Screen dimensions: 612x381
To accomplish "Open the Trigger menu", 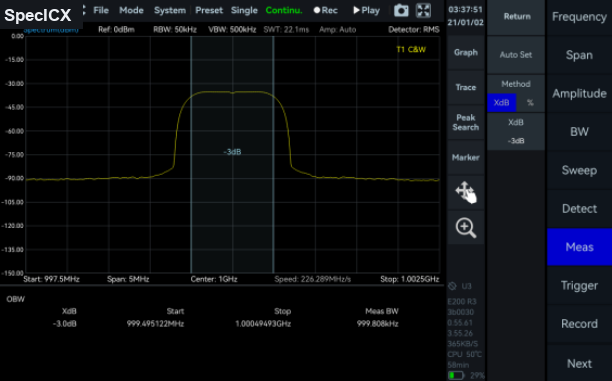I will [579, 285].
